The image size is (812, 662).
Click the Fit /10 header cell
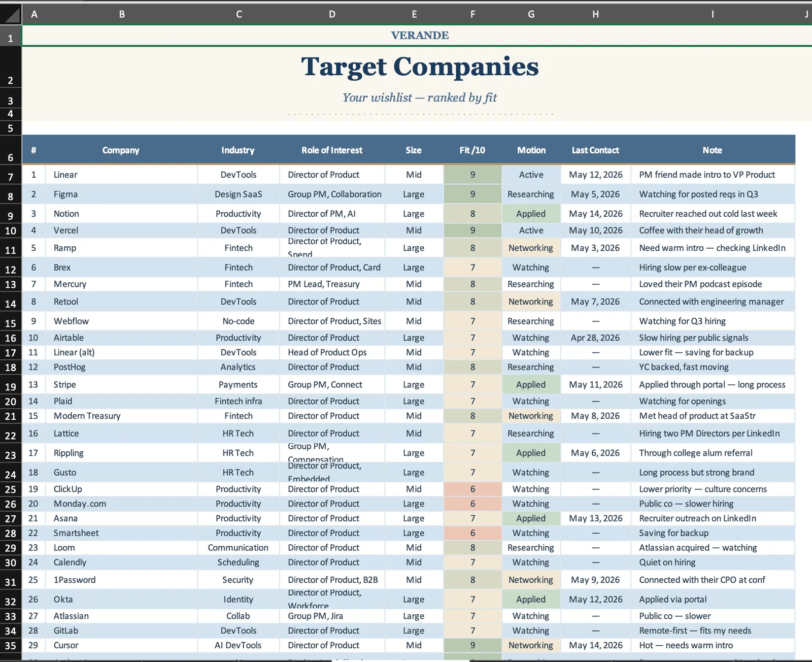click(472, 150)
